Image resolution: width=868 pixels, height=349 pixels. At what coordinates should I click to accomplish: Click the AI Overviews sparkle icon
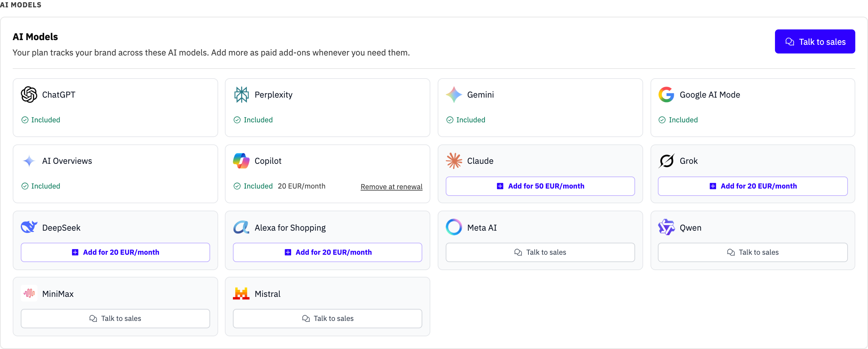[x=29, y=161]
